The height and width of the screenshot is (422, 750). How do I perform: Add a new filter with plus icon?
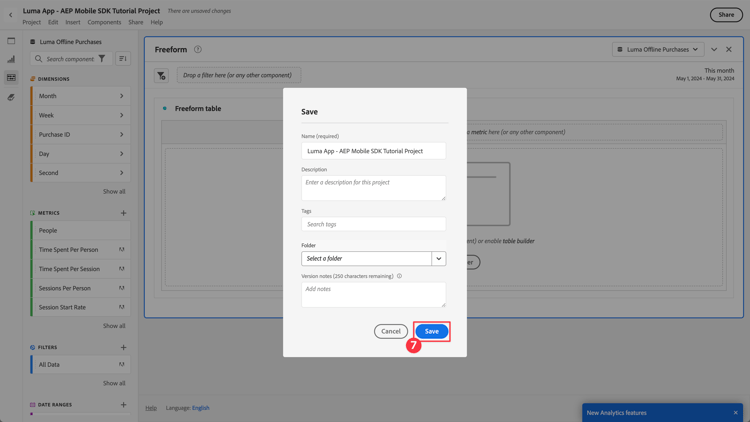point(123,347)
